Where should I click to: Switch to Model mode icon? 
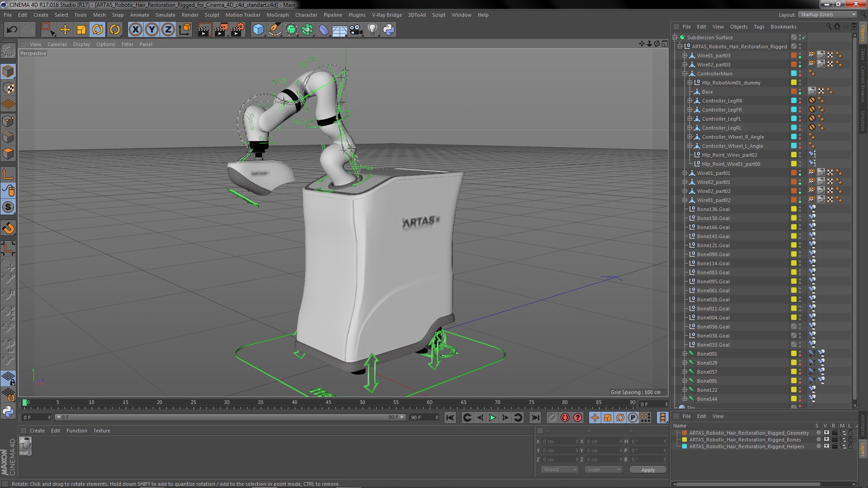8,71
